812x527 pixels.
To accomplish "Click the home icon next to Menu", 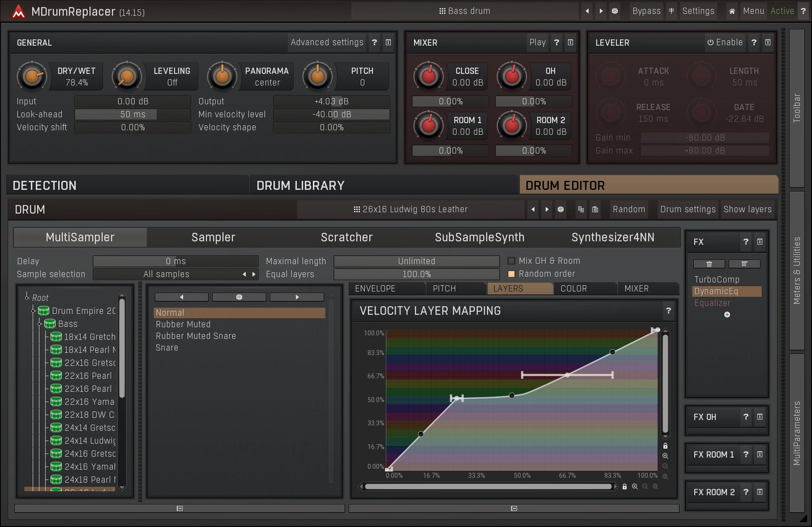I will pyautogui.click(x=732, y=11).
